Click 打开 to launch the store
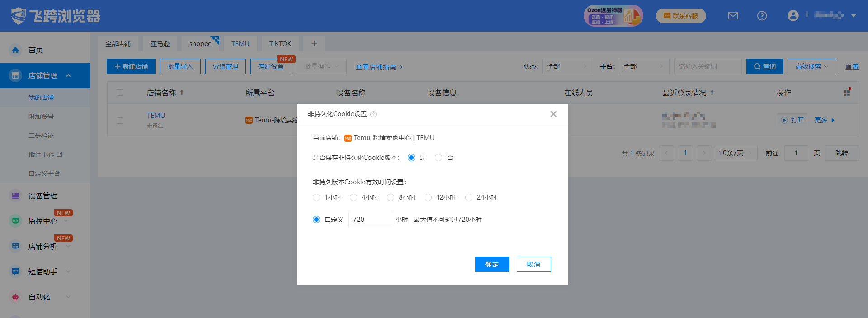 coord(792,120)
